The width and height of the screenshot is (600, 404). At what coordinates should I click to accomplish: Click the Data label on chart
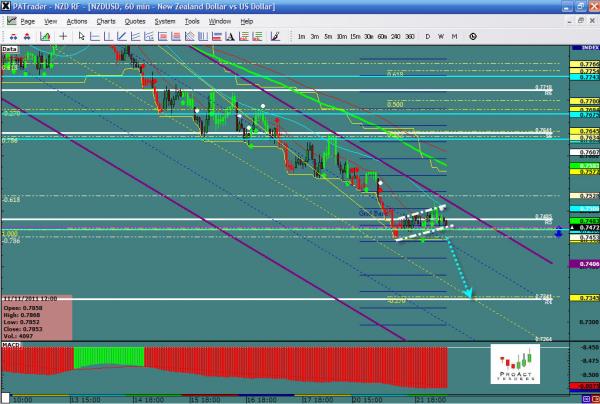[x=11, y=47]
